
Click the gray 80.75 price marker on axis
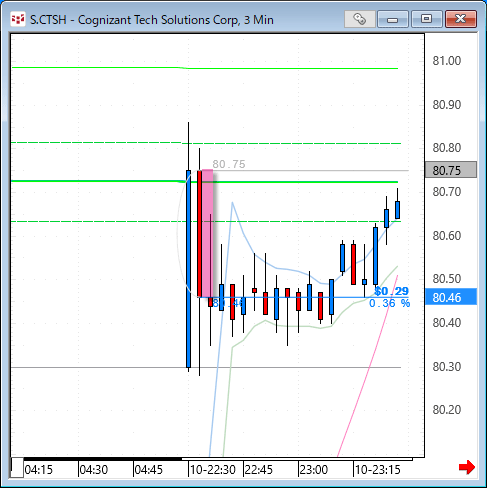tap(451, 170)
